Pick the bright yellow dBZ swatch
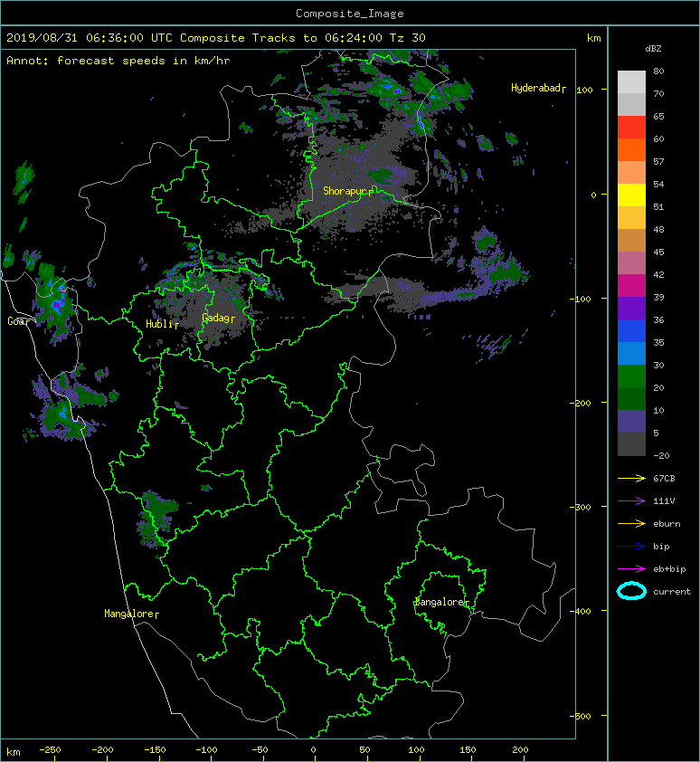 [631, 195]
